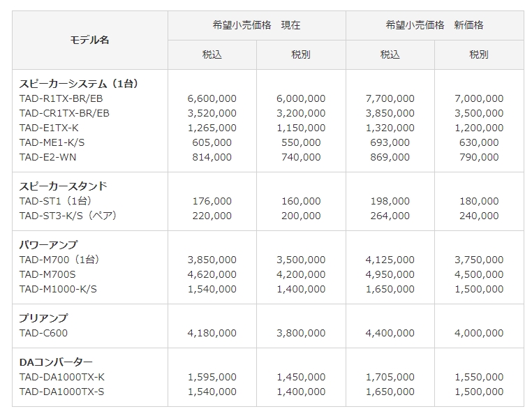The height and width of the screenshot is (416, 532).
Task: Click the スピーカースタンド category heading
Action: coord(63,186)
